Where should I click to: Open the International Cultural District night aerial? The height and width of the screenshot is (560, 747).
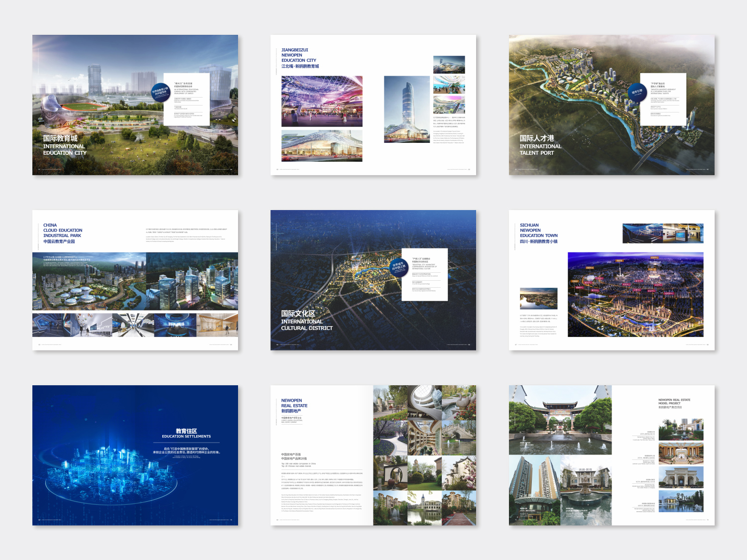click(373, 280)
